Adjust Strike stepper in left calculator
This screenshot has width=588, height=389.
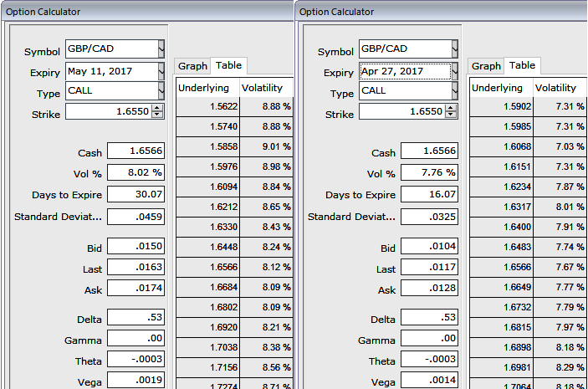click(157, 111)
